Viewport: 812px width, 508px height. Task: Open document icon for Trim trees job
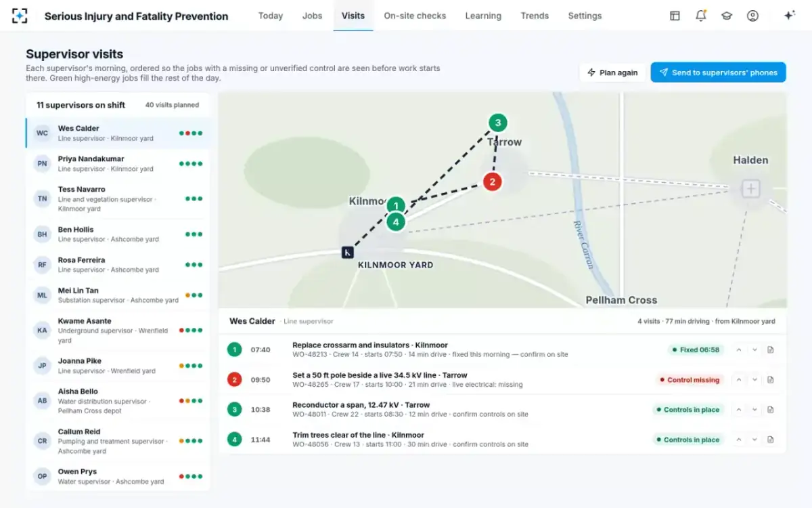(x=770, y=440)
